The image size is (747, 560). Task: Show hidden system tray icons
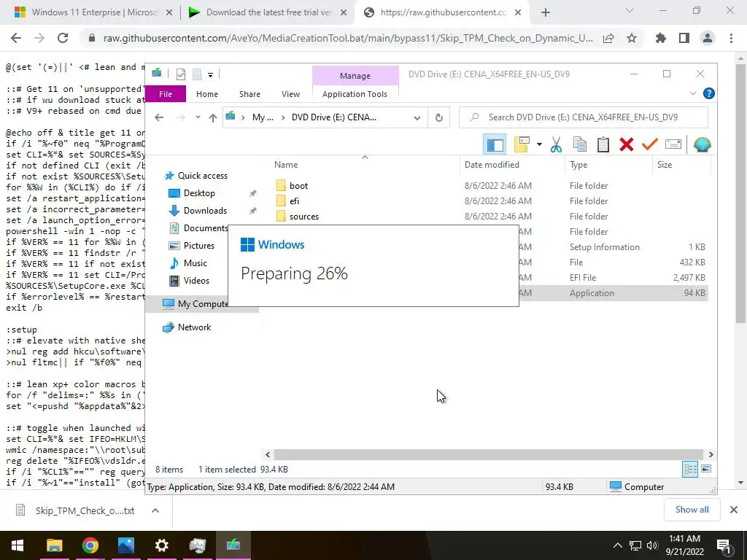(617, 545)
